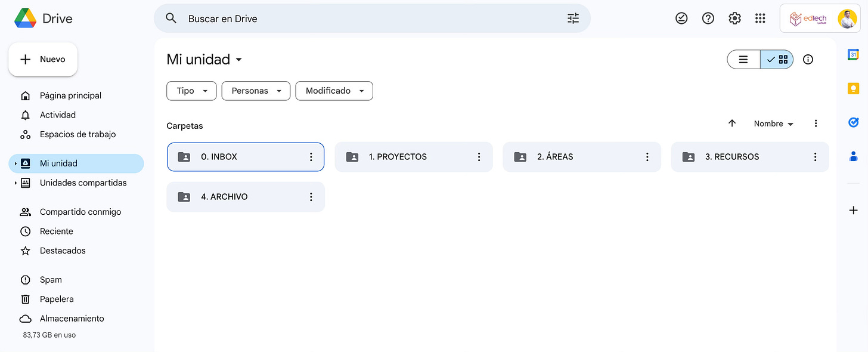Screen dimensions: 868x352
Task: Click the Spam icon in sidebar
Action: tap(25, 280)
